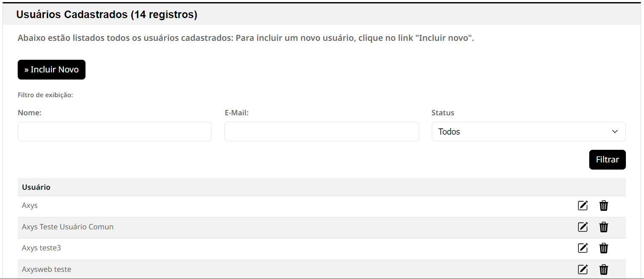The image size is (644, 279).
Task: Apply filters with Filtrar button
Action: pyautogui.click(x=607, y=160)
